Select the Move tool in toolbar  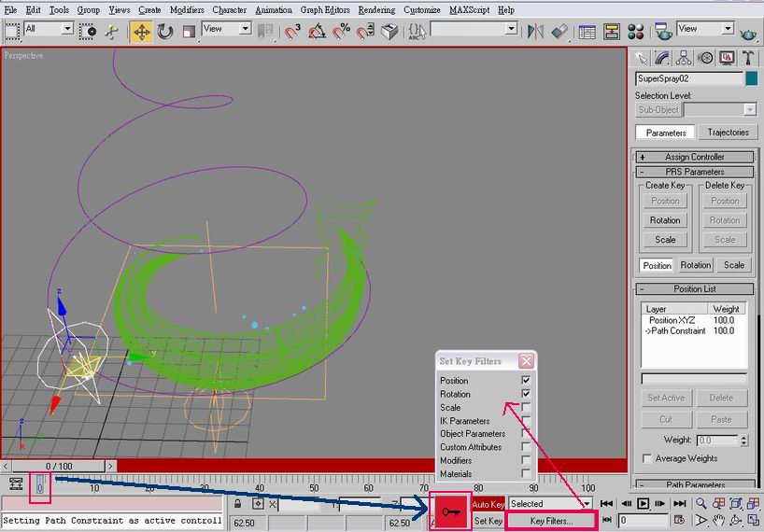[141, 31]
